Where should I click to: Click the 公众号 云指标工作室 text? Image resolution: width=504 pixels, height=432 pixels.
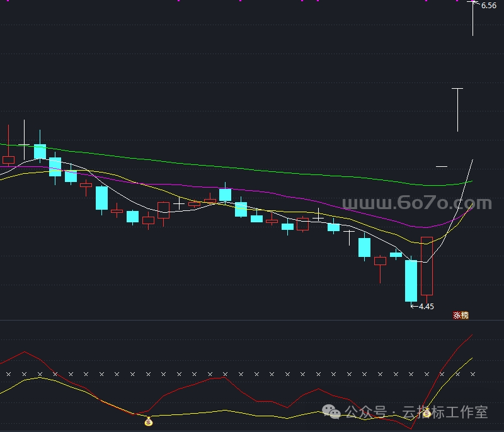click(x=416, y=412)
